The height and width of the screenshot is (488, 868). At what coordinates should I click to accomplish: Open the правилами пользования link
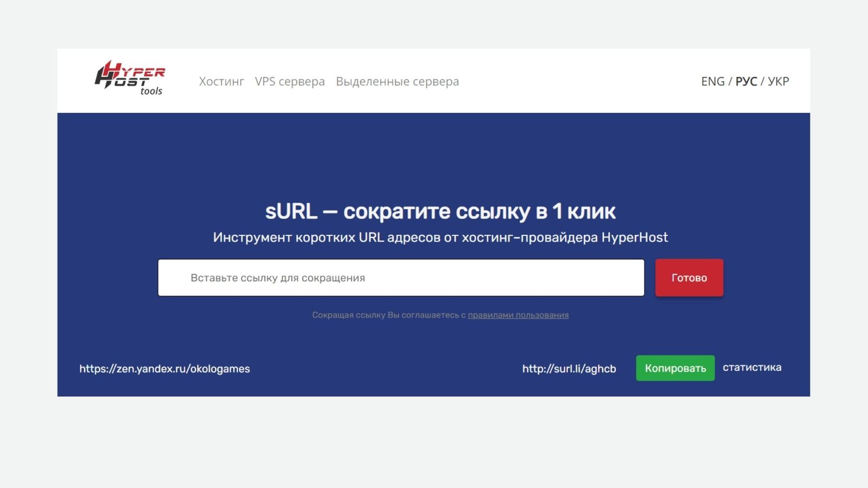tap(518, 315)
